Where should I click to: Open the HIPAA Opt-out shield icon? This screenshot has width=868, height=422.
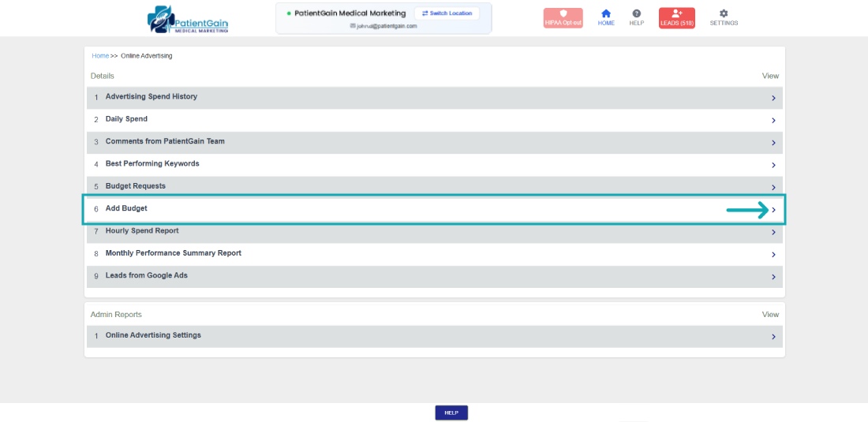(563, 13)
